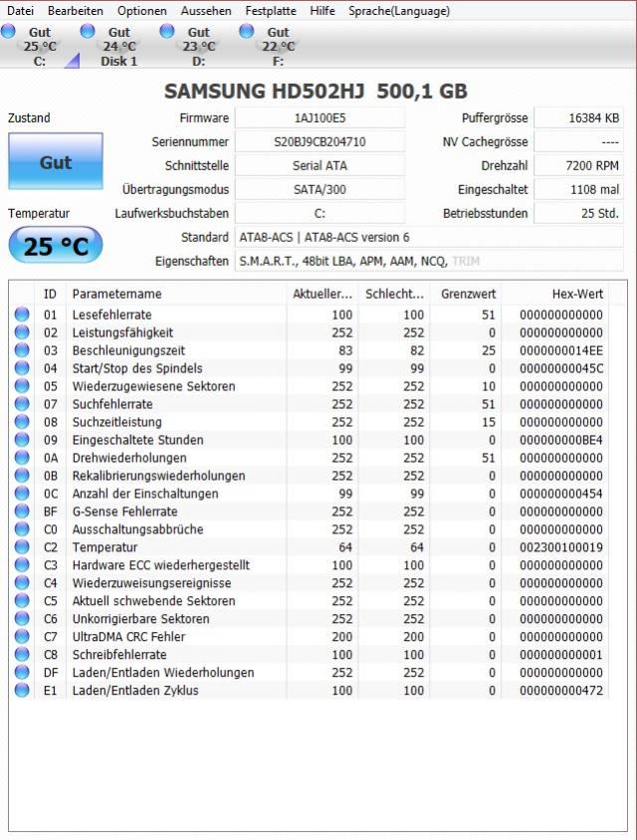Click the status icon for Temperatur row C2
637x840 pixels.
(x=22, y=547)
